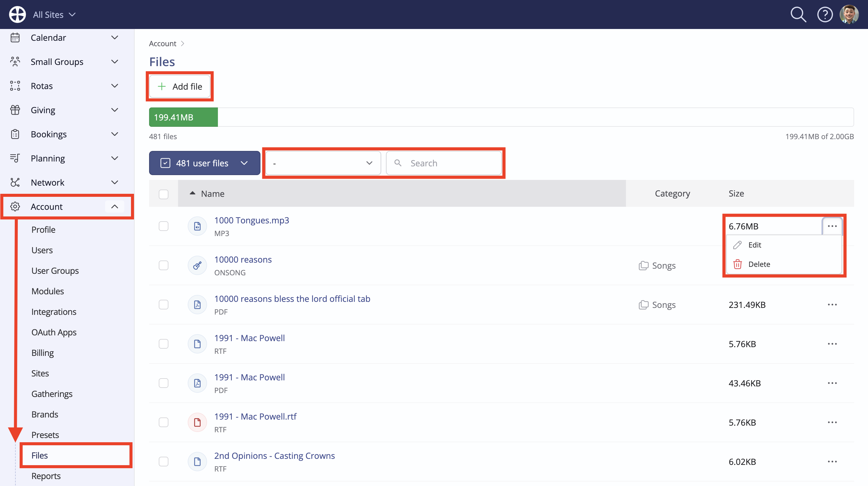The image size is (868, 486).
Task: Click the Add file button
Action: [x=180, y=87]
